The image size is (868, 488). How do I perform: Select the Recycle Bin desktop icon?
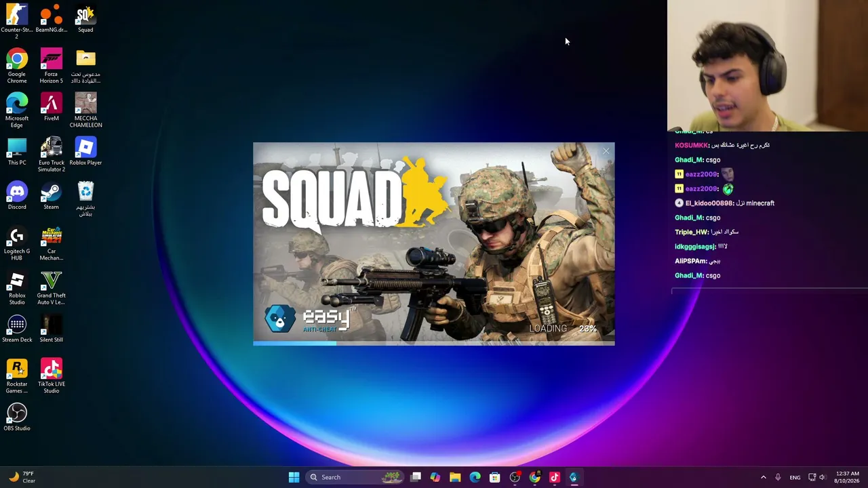[85, 199]
